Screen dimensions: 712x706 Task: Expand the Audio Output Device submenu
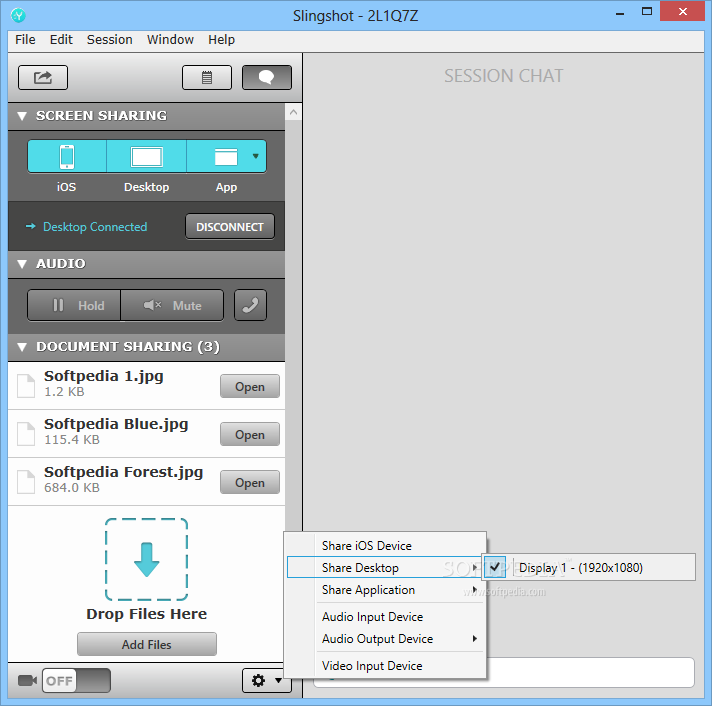pyautogui.click(x=386, y=639)
